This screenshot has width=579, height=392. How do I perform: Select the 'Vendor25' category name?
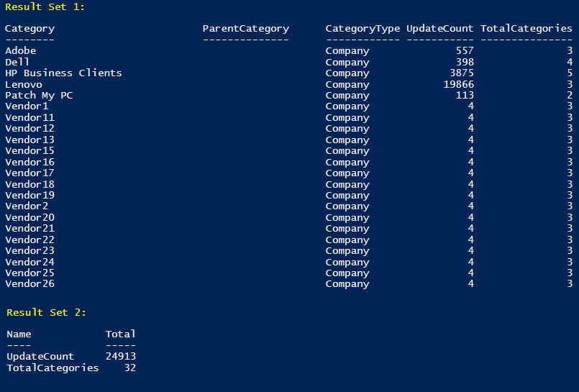pos(29,273)
